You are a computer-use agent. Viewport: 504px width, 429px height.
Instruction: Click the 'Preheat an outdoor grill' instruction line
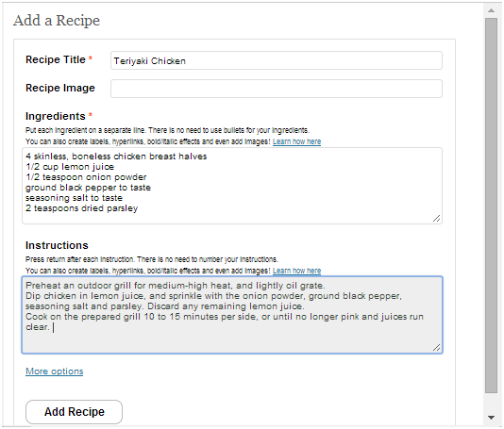click(x=176, y=286)
